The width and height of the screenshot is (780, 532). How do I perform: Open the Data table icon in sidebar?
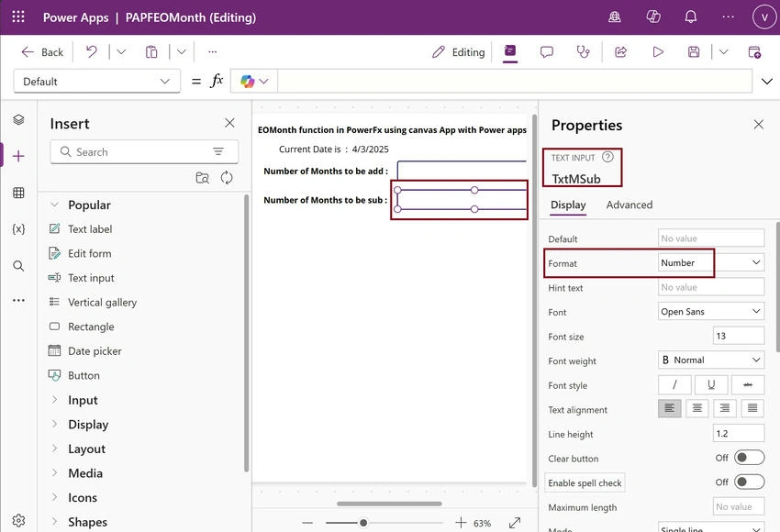coord(18,193)
